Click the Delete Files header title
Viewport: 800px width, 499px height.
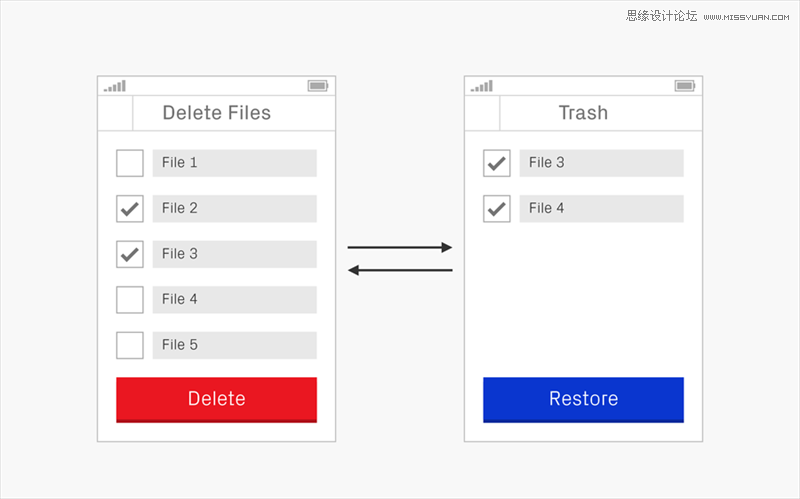pyautogui.click(x=216, y=113)
